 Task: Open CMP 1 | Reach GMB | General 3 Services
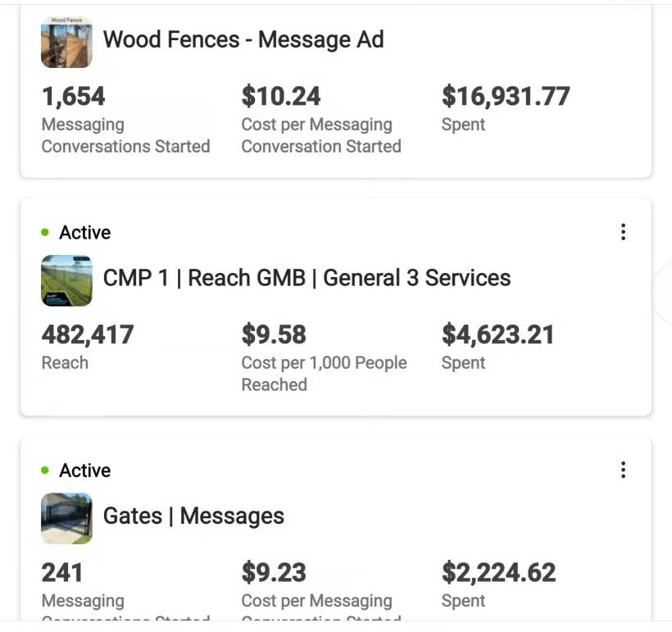coord(306,278)
